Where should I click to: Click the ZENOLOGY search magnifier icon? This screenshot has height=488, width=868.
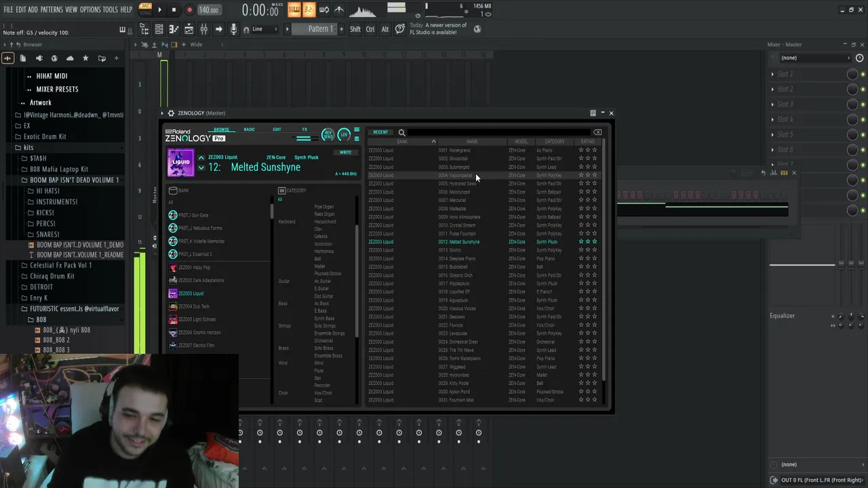pos(401,133)
